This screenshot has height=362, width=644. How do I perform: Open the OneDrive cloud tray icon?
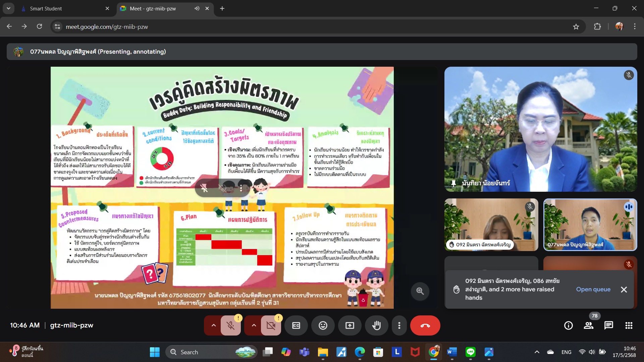(550, 352)
